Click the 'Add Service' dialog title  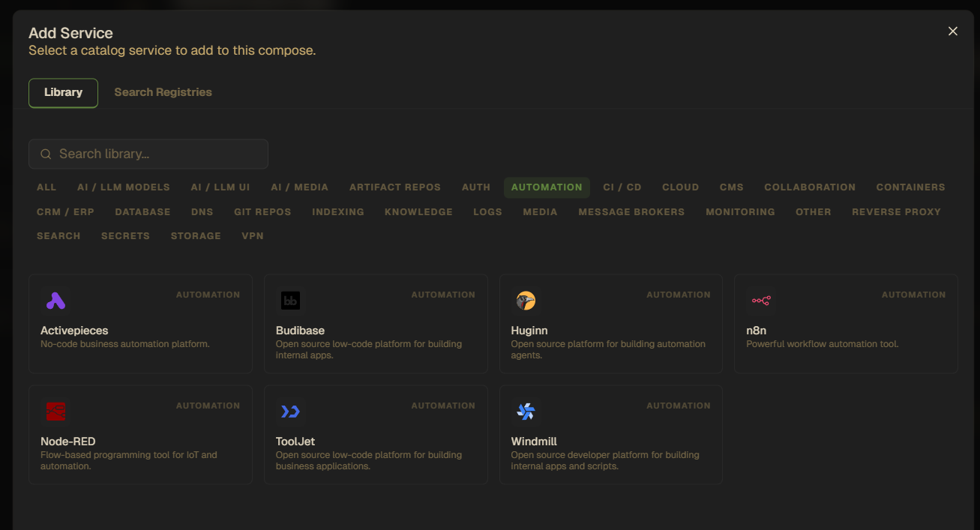(70, 33)
